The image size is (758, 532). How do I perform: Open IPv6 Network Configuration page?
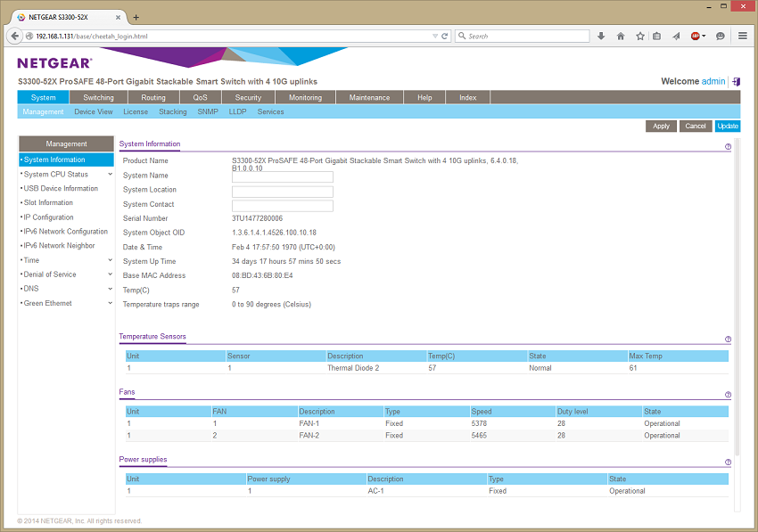point(66,232)
